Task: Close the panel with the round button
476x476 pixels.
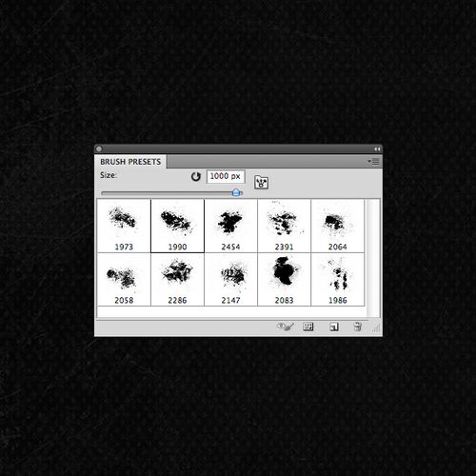Action: tap(99, 149)
